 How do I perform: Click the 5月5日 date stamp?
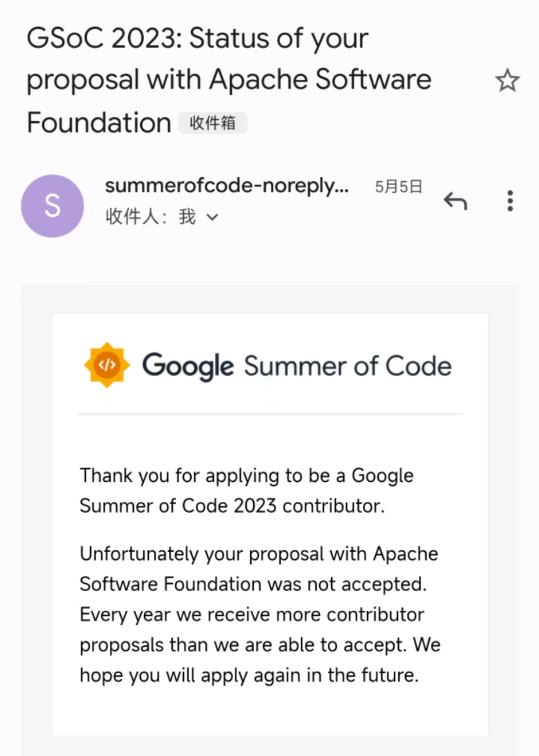click(x=398, y=187)
